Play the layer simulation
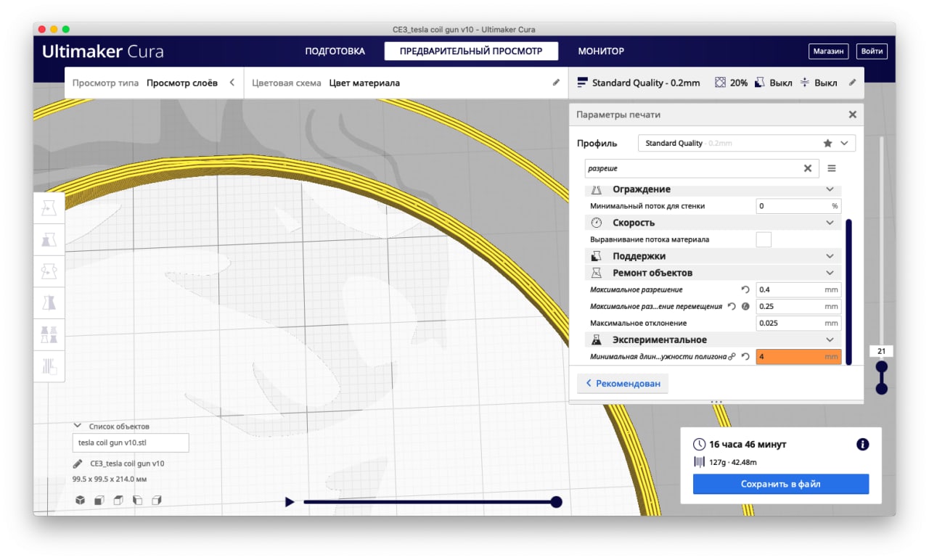The height and width of the screenshot is (560, 929). tap(290, 501)
